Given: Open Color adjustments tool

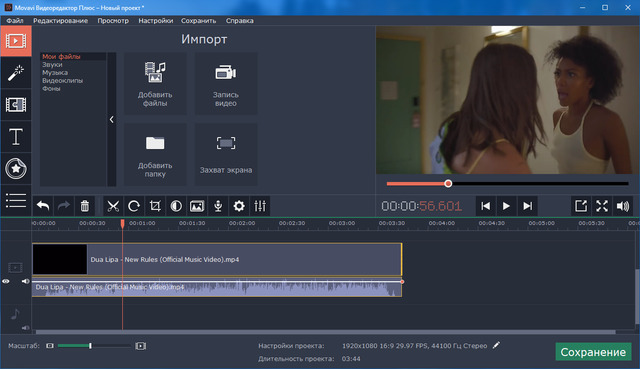Looking at the screenshot, I should (176, 206).
